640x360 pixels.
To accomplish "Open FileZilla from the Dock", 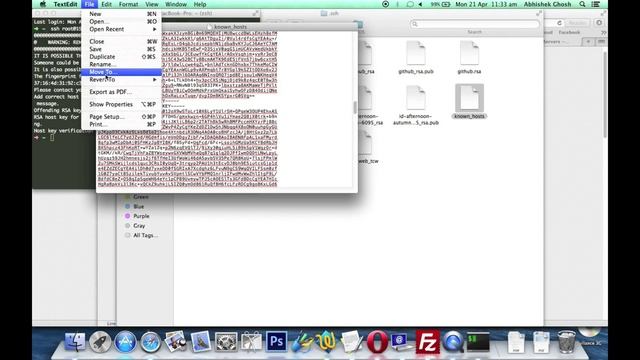I will [x=427, y=342].
